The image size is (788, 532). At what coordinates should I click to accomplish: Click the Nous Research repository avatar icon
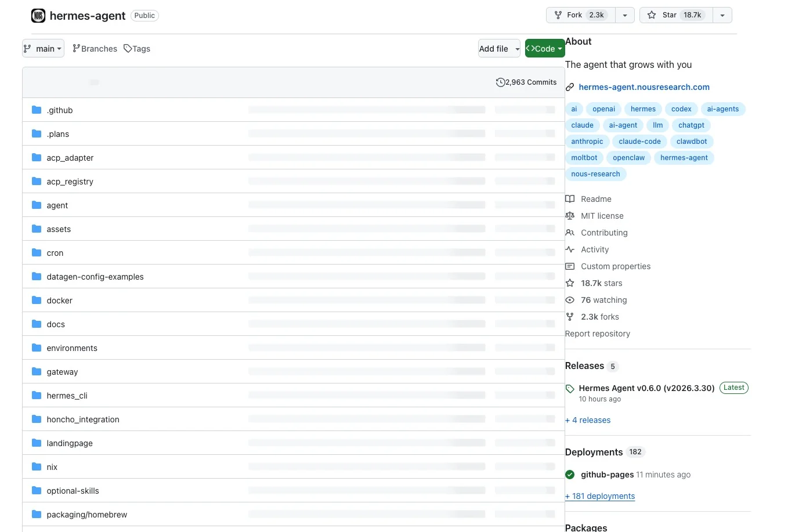pyautogui.click(x=38, y=16)
